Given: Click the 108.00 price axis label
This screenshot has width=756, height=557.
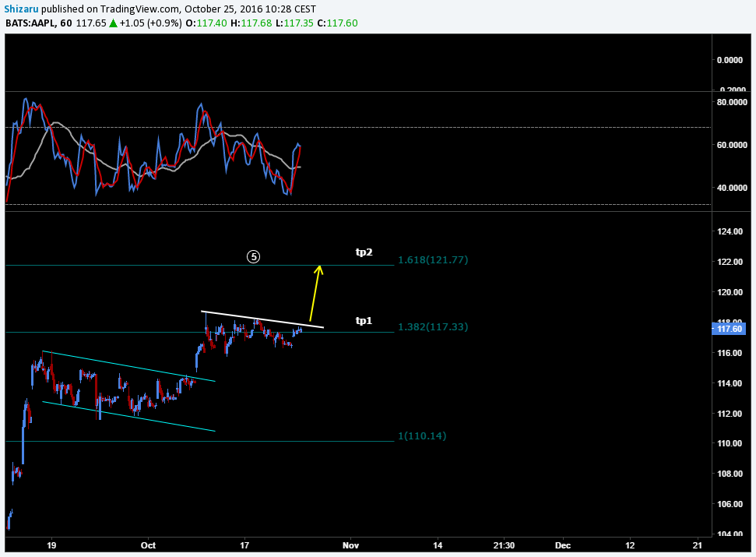Looking at the screenshot, I should click(x=730, y=474).
